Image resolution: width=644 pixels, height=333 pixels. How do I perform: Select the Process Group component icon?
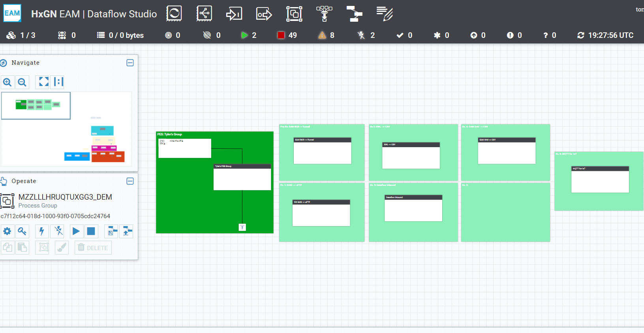pos(294,14)
